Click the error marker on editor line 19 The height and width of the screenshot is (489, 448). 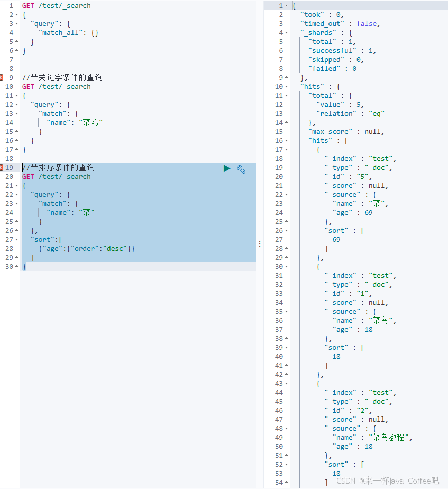pyautogui.click(x=2, y=167)
